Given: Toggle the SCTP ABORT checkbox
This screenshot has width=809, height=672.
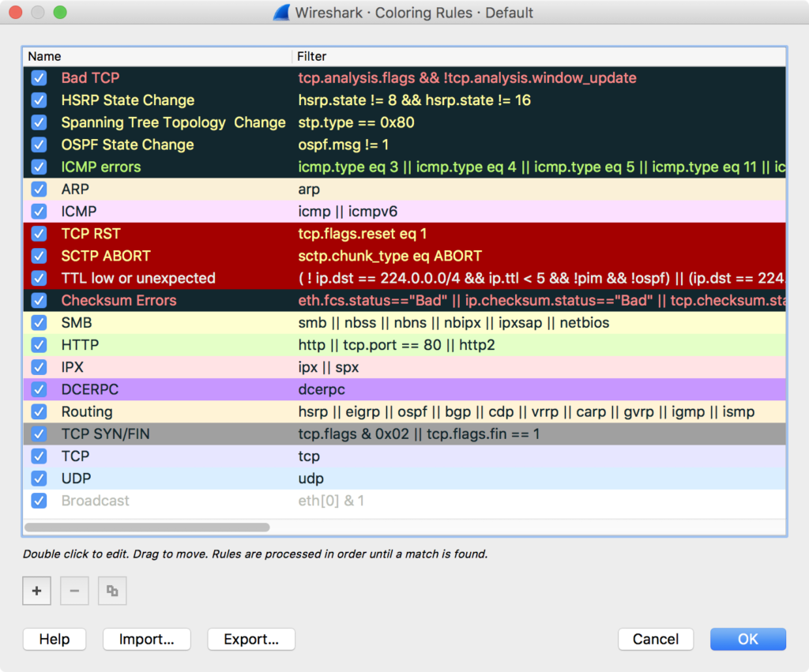Looking at the screenshot, I should (x=39, y=256).
